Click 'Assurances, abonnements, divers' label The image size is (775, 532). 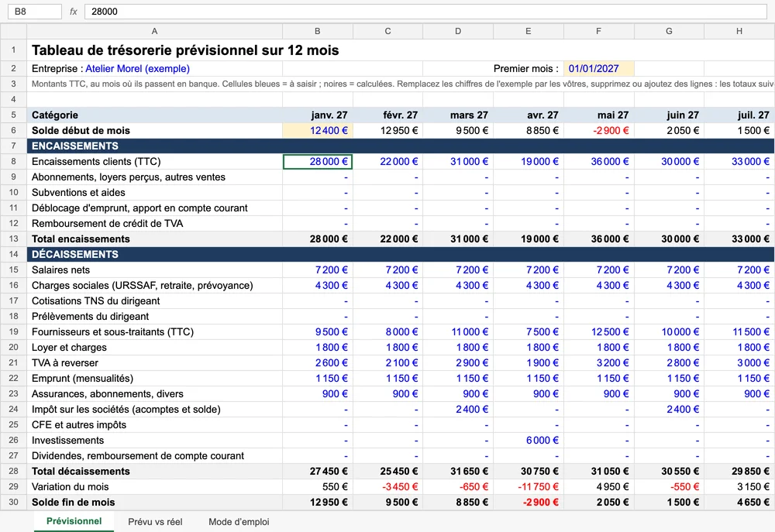click(x=107, y=394)
